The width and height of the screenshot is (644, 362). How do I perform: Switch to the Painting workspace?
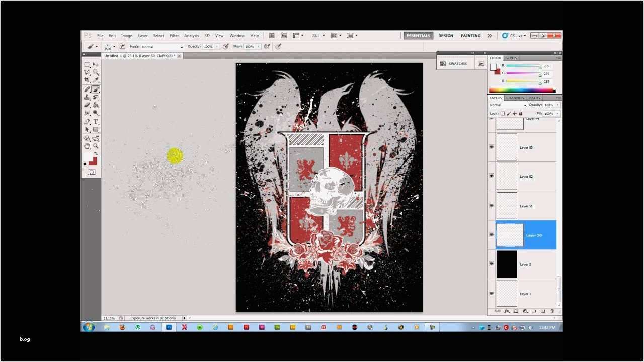point(471,36)
